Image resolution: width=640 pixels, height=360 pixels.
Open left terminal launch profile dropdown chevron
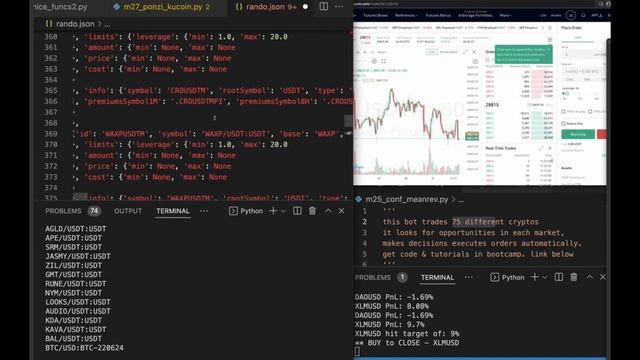[283, 211]
